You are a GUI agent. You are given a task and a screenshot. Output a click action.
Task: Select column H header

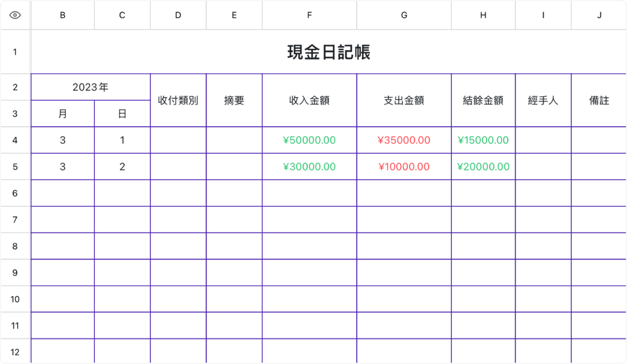click(x=483, y=15)
